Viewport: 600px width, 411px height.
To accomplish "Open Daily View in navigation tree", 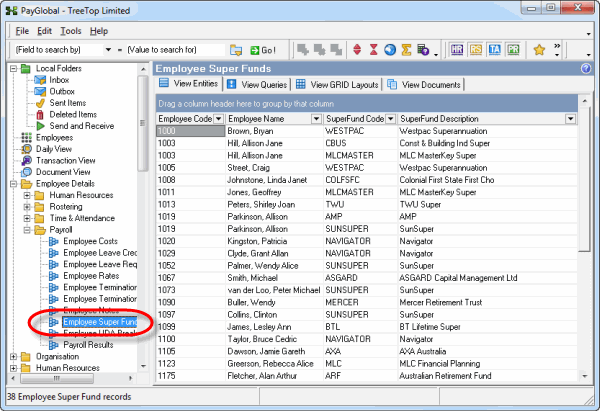I will click(x=56, y=149).
